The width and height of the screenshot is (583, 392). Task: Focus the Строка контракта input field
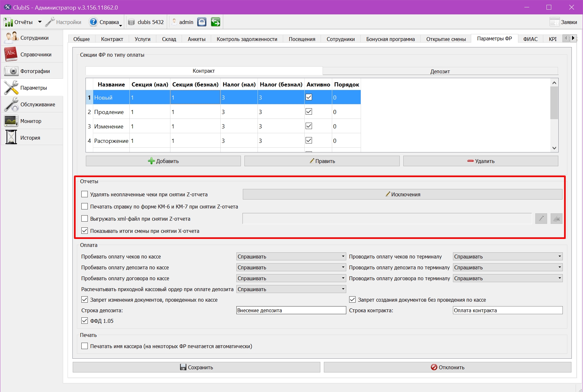tap(508, 310)
